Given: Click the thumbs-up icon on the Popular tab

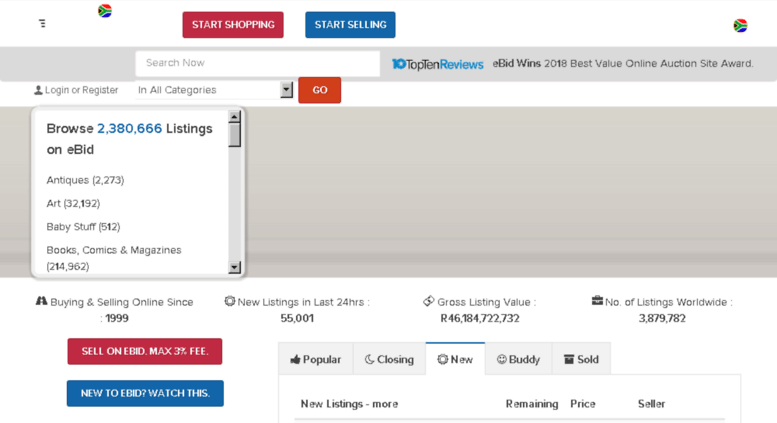Looking at the screenshot, I should pos(295,359).
